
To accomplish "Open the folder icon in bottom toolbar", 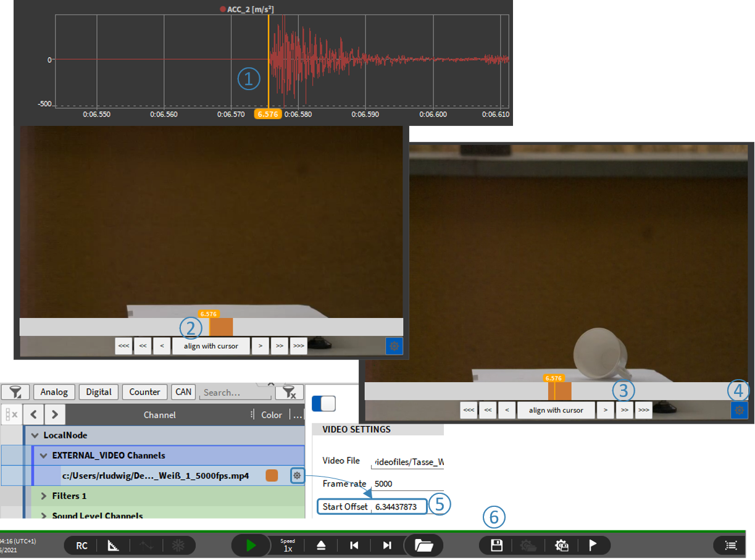I will [x=424, y=545].
